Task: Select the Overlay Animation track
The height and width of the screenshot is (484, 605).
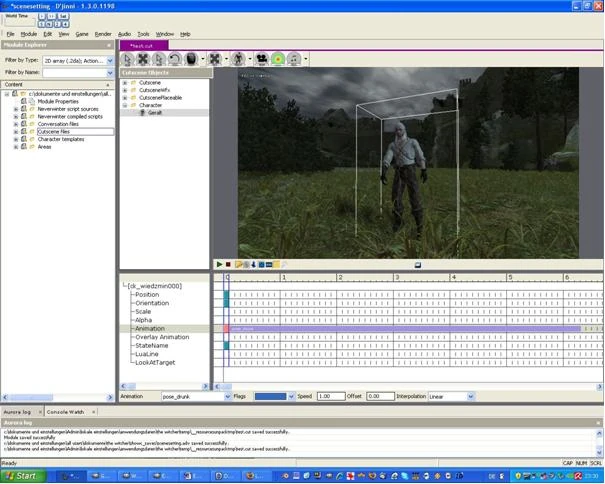Action: coord(162,337)
